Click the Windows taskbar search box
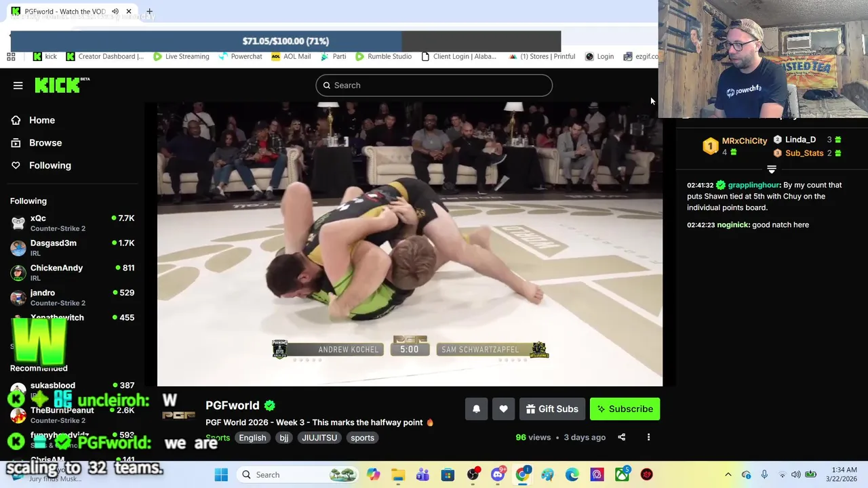Viewport: 868px width, 488px height. click(298, 474)
